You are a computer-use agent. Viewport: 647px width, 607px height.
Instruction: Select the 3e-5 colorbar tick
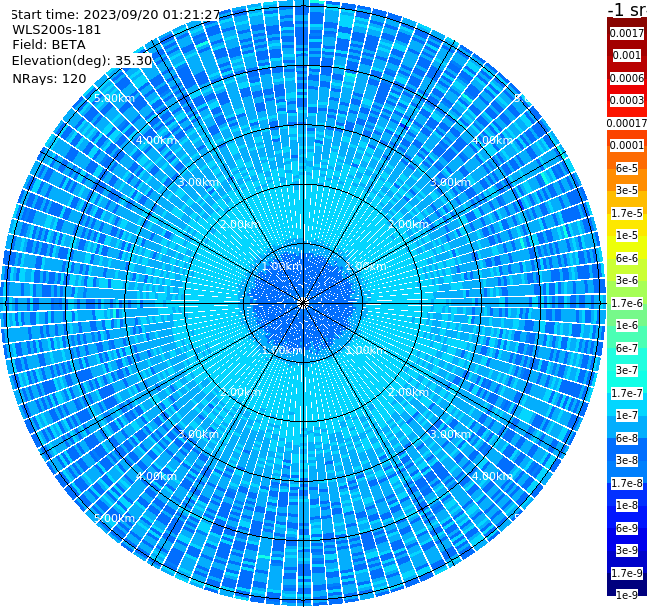(x=627, y=190)
